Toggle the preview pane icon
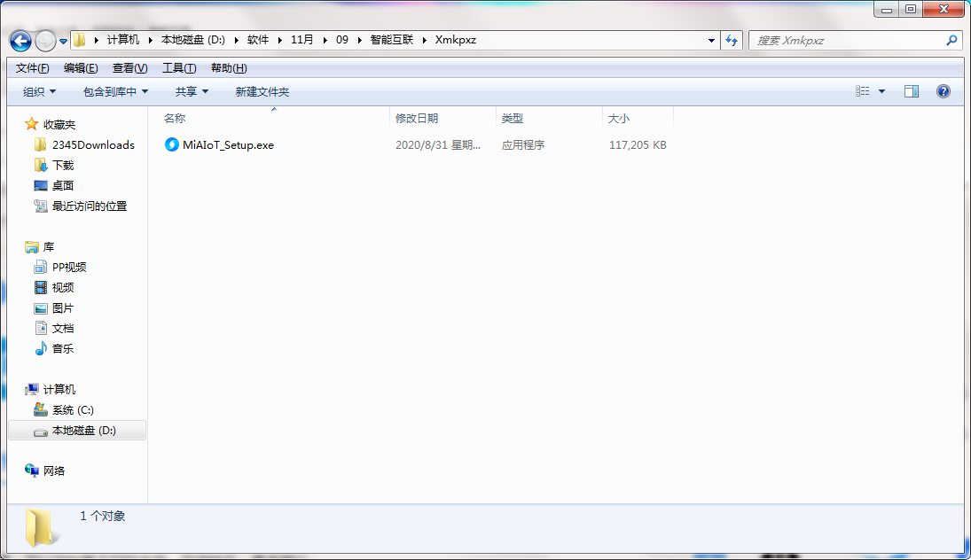 (x=911, y=90)
